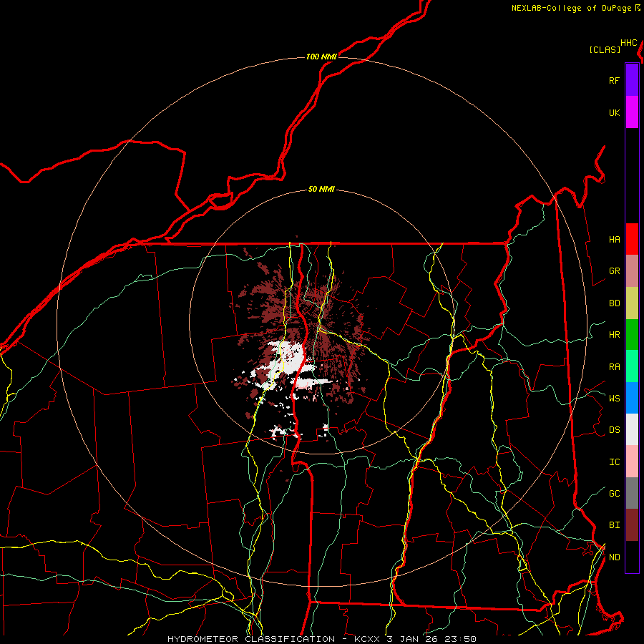Click the DS white legend swatch
The width and height of the screenshot is (644, 644).
(632, 429)
